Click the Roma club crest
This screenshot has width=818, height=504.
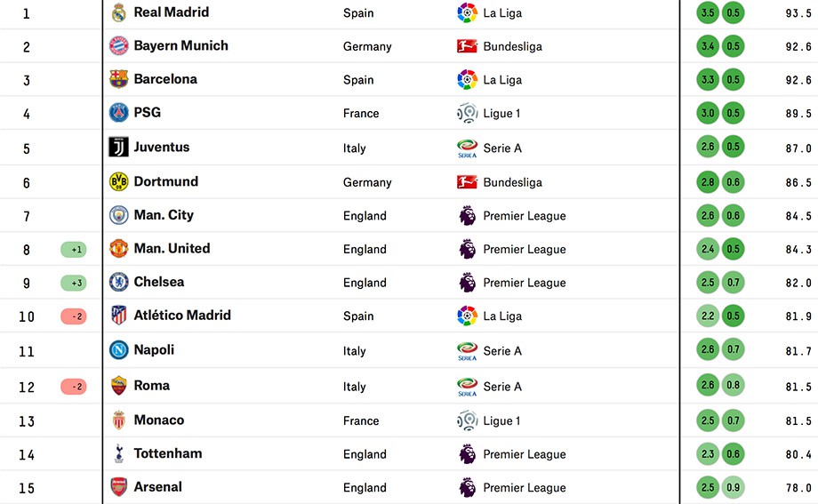119,386
